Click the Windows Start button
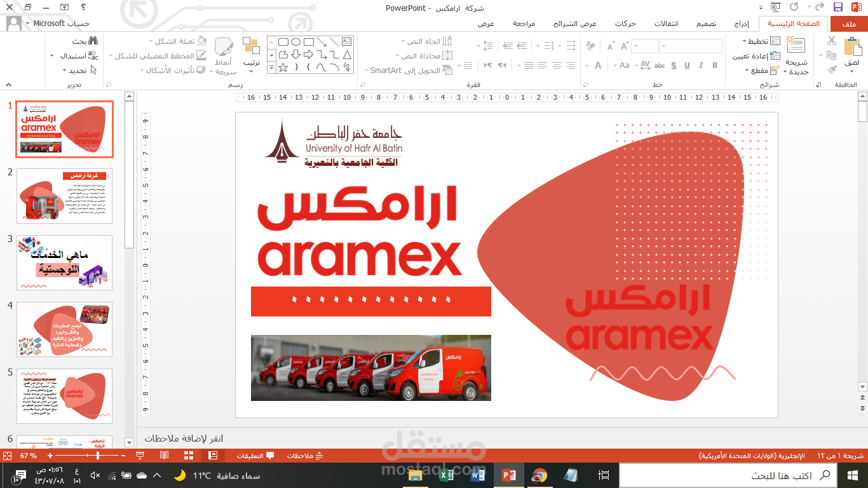Screen dimensions: 868x488 pyautogui.click(x=852, y=475)
